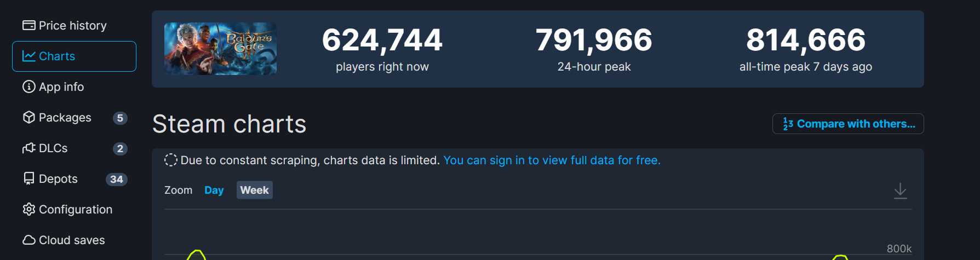Open the Cloud saves section

click(72, 240)
